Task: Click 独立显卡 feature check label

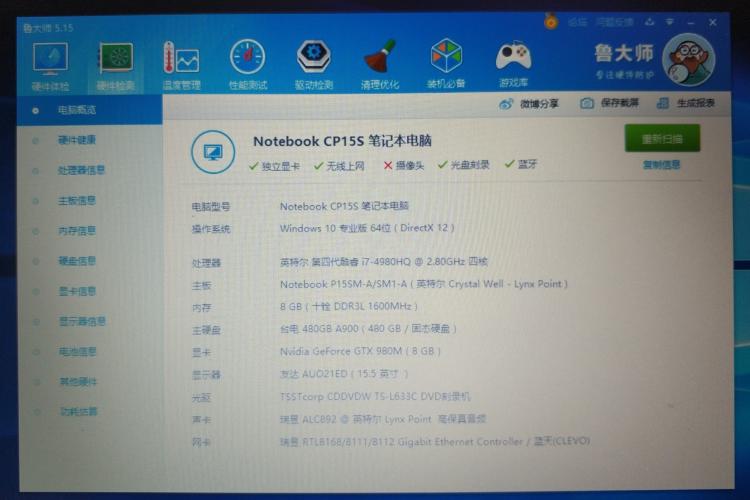Action: (x=274, y=166)
